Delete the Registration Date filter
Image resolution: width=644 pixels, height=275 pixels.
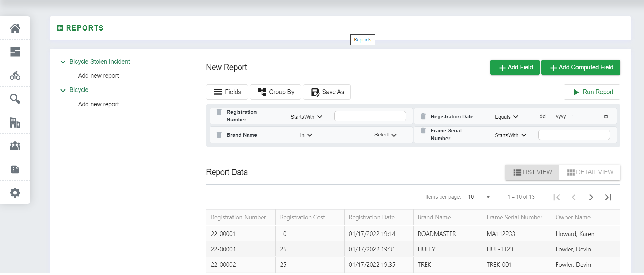click(423, 117)
